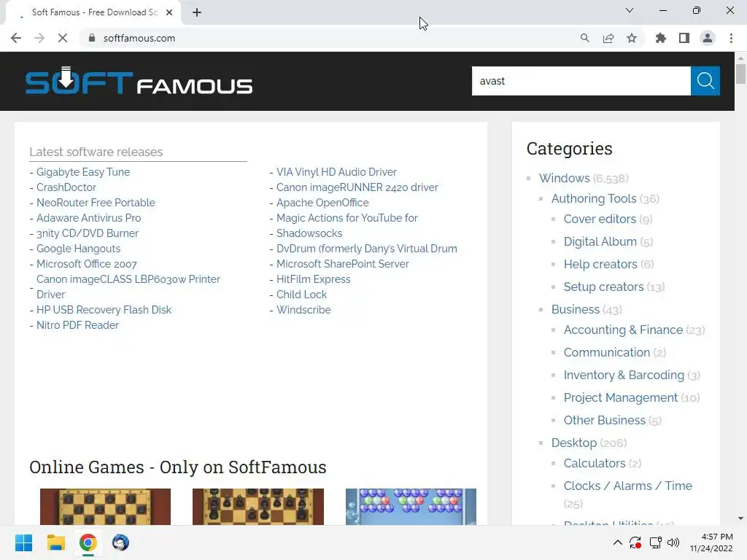
Task: Open the Apache OpenOffice link
Action: [322, 203]
